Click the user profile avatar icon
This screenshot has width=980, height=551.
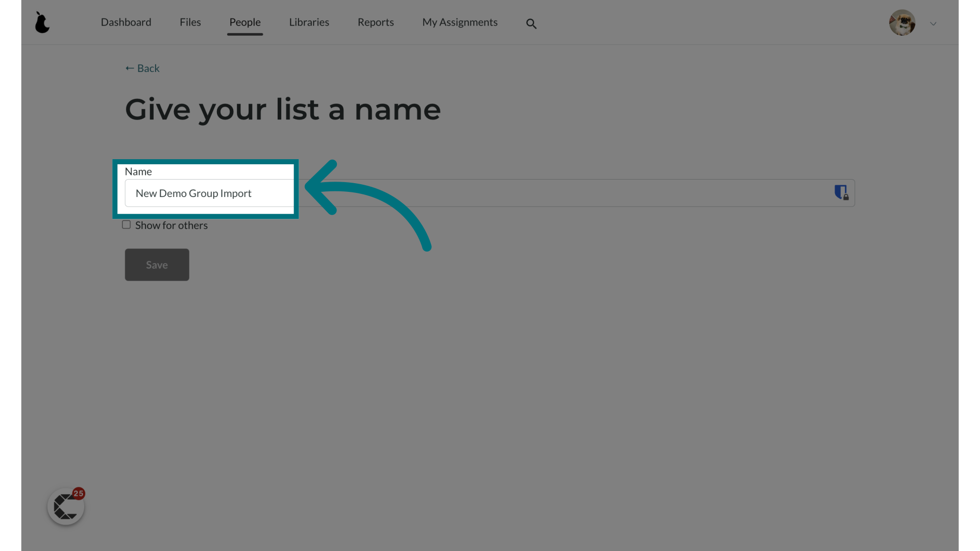click(902, 22)
